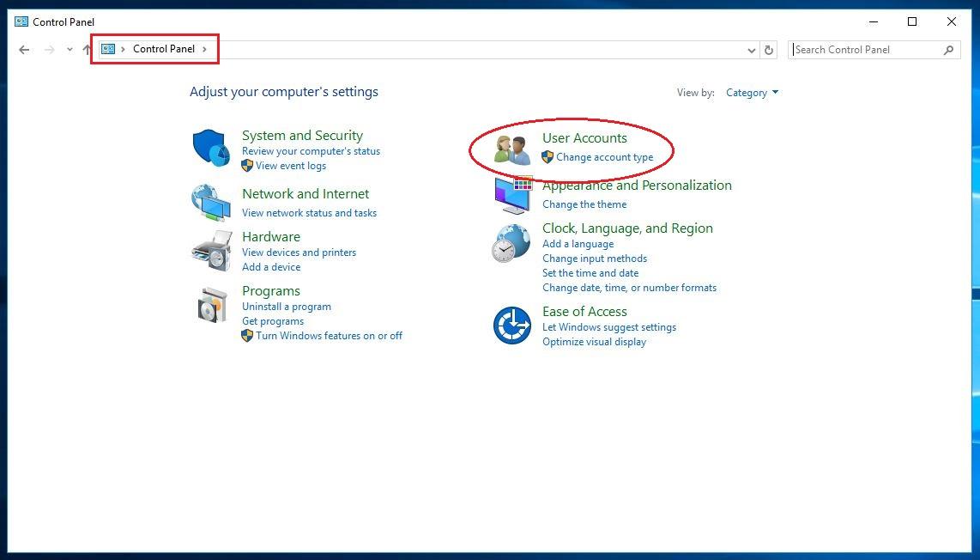Open Clock, Language, and Region heading
This screenshot has height=560, width=980.
coord(627,228)
